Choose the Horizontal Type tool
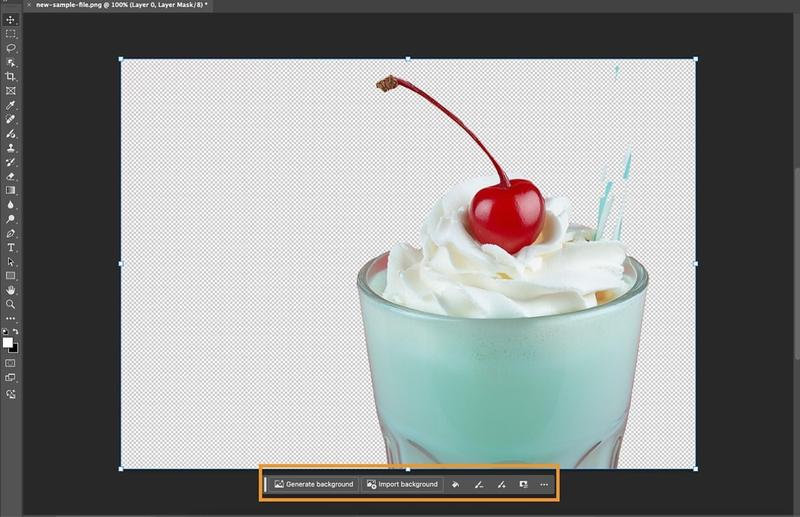This screenshot has width=800, height=517. pos(10,248)
